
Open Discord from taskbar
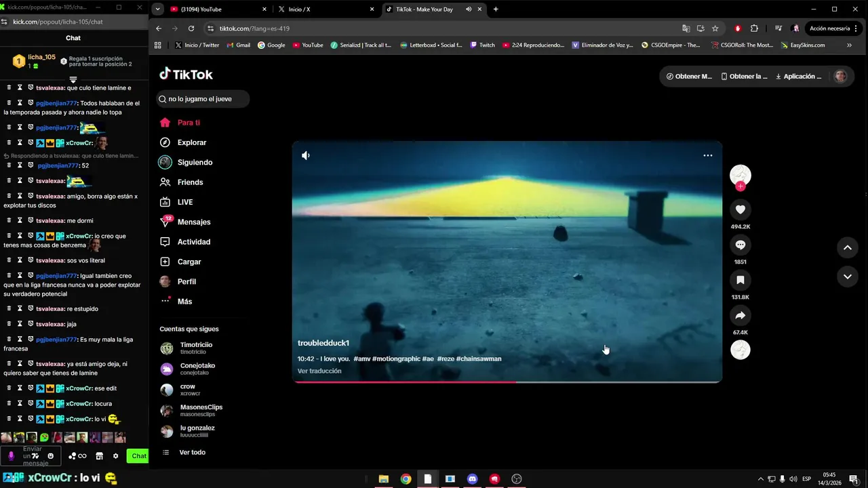coord(472,479)
